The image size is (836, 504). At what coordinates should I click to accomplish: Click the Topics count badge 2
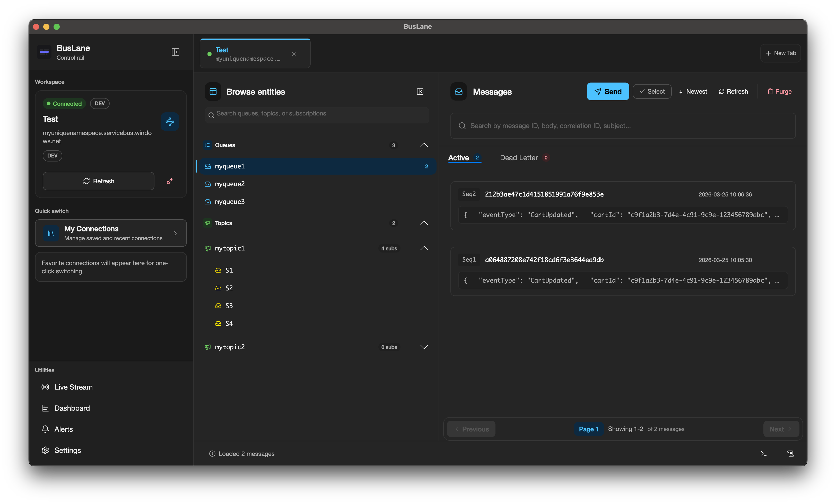click(394, 224)
